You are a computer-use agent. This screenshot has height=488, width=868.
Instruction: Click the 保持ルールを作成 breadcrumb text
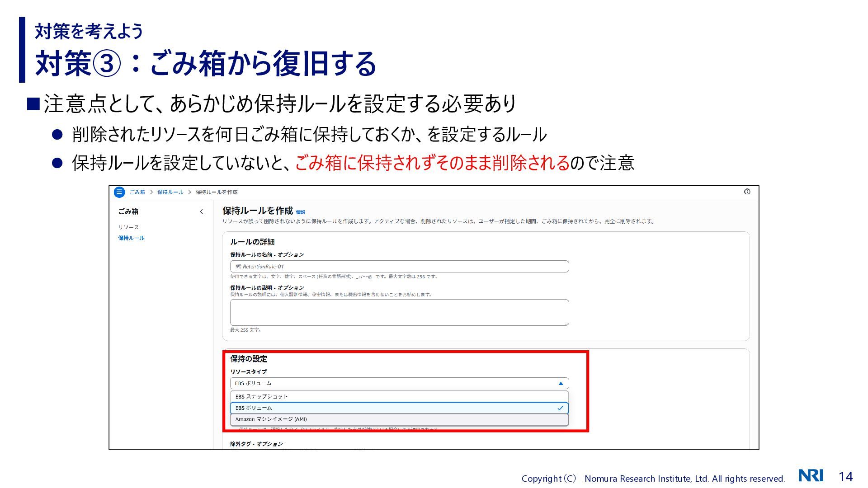point(217,192)
